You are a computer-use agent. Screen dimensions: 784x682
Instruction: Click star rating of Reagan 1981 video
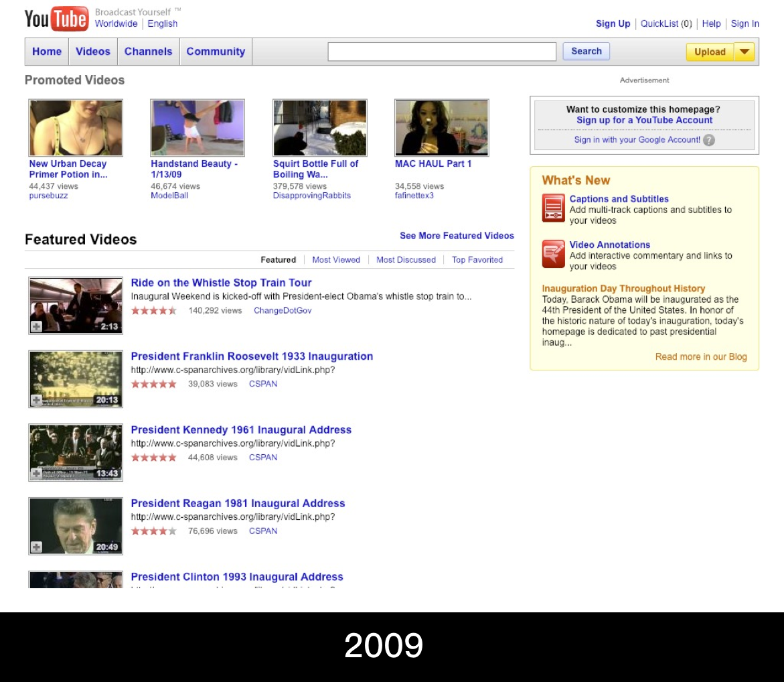(x=154, y=531)
